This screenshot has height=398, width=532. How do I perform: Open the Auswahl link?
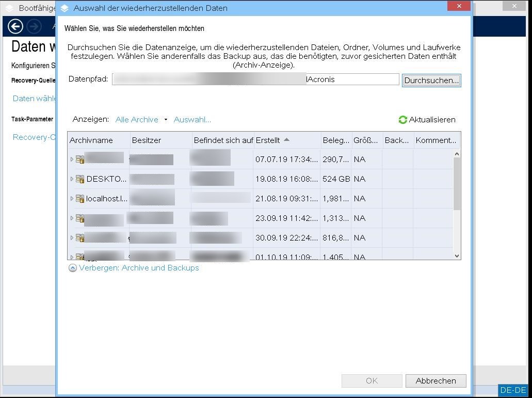click(192, 119)
